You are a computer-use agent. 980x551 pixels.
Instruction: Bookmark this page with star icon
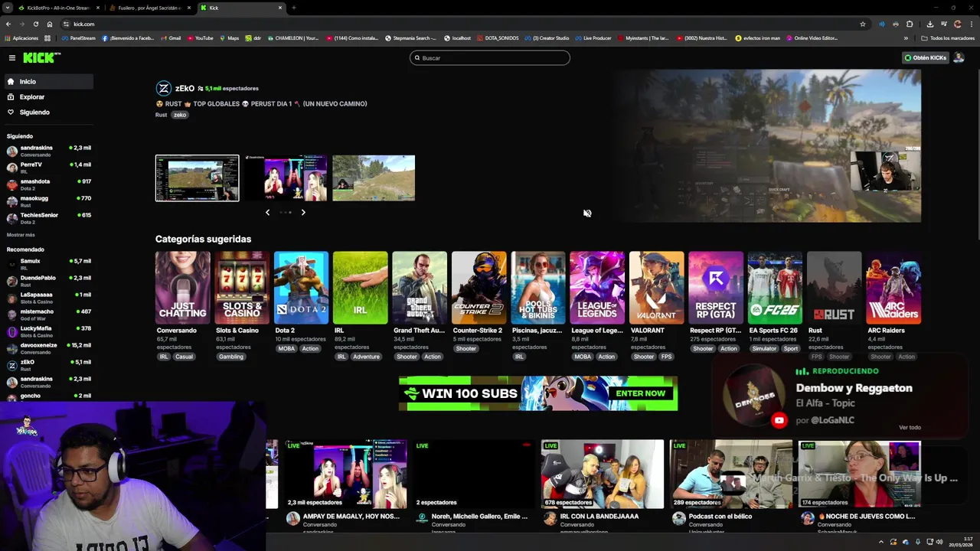click(863, 24)
